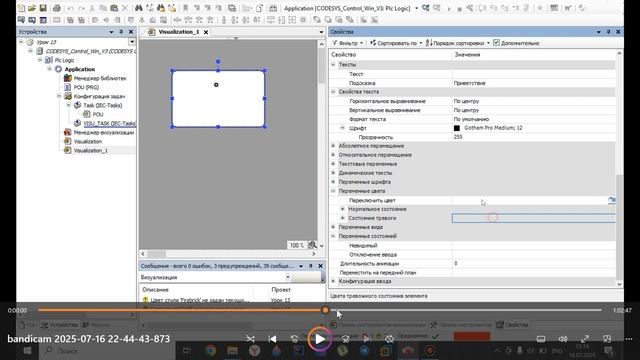The width and height of the screenshot is (640, 360).
Task: Select Менеджер визуализации tree item
Action: click(x=104, y=132)
